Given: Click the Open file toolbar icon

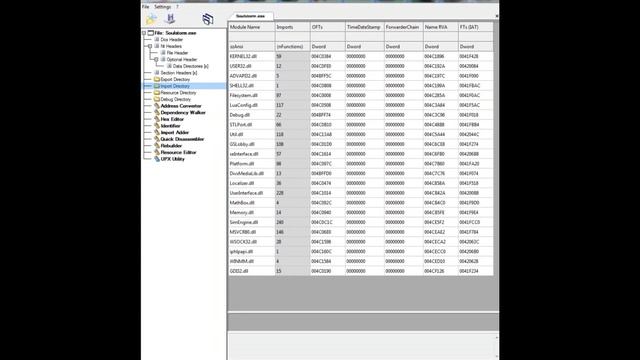Looking at the screenshot, I should tap(152, 18).
